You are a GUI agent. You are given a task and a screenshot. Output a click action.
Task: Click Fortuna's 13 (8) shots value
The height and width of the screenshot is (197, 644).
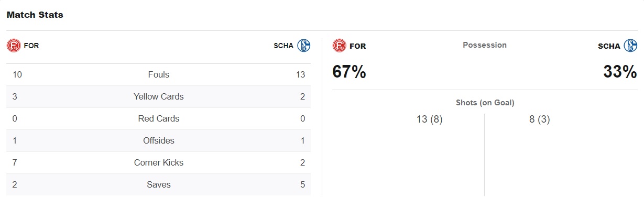[x=430, y=119]
